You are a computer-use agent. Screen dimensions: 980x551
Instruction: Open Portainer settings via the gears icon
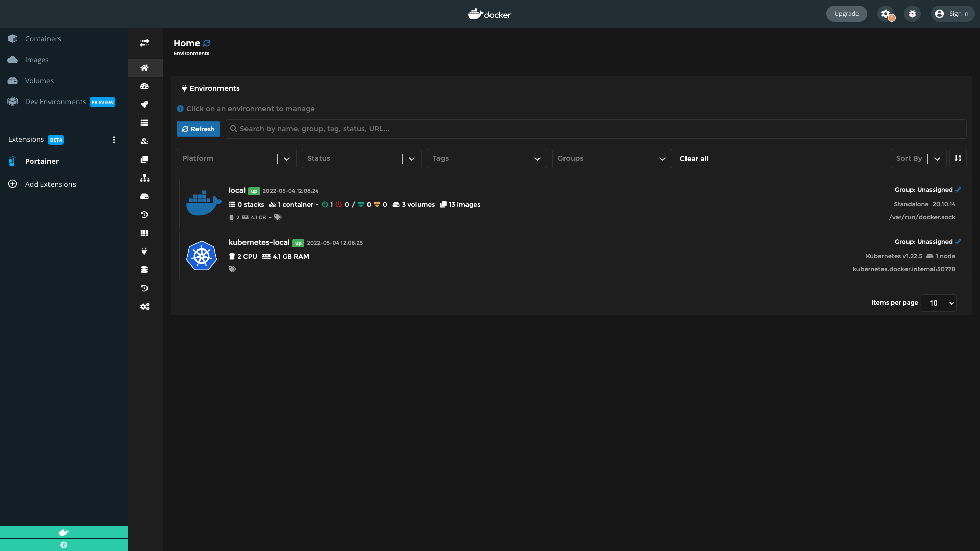(x=144, y=307)
